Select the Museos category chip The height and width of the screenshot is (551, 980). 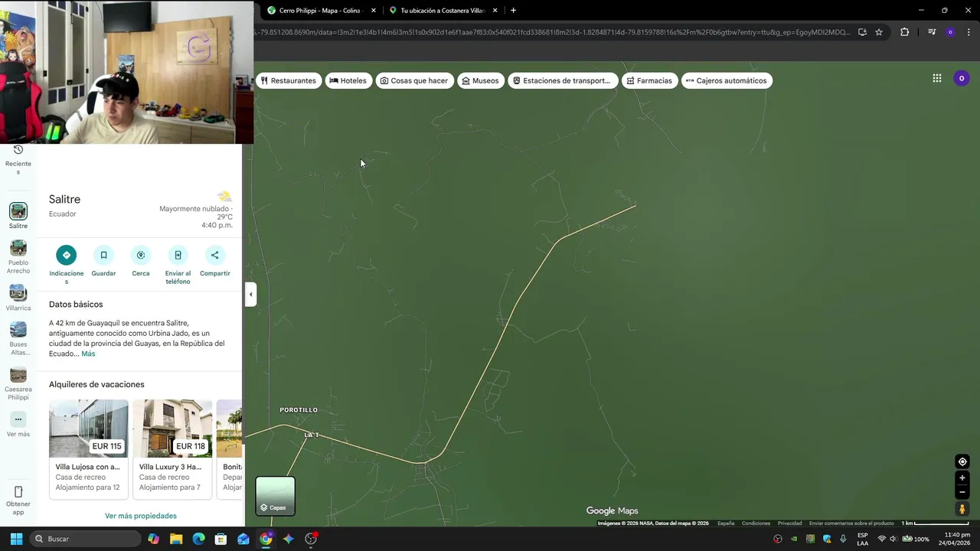(480, 80)
